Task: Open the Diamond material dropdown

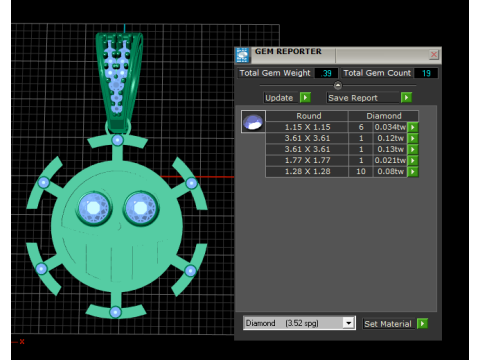Action: 348,323
